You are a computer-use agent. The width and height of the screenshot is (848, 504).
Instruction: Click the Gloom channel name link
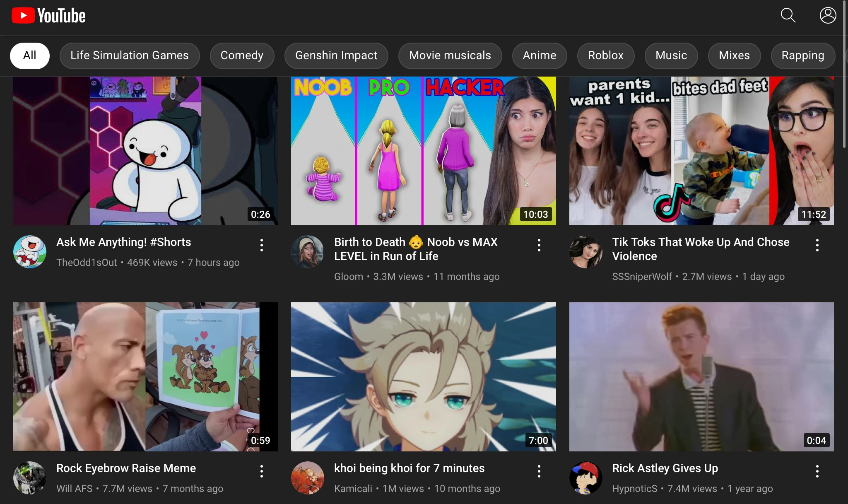tap(348, 276)
